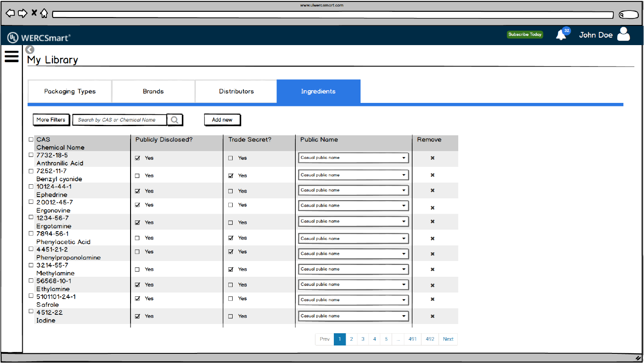Toggle Publicly Disclosed for Benzyl cyanide
This screenshot has height=363, width=644.
click(x=137, y=176)
